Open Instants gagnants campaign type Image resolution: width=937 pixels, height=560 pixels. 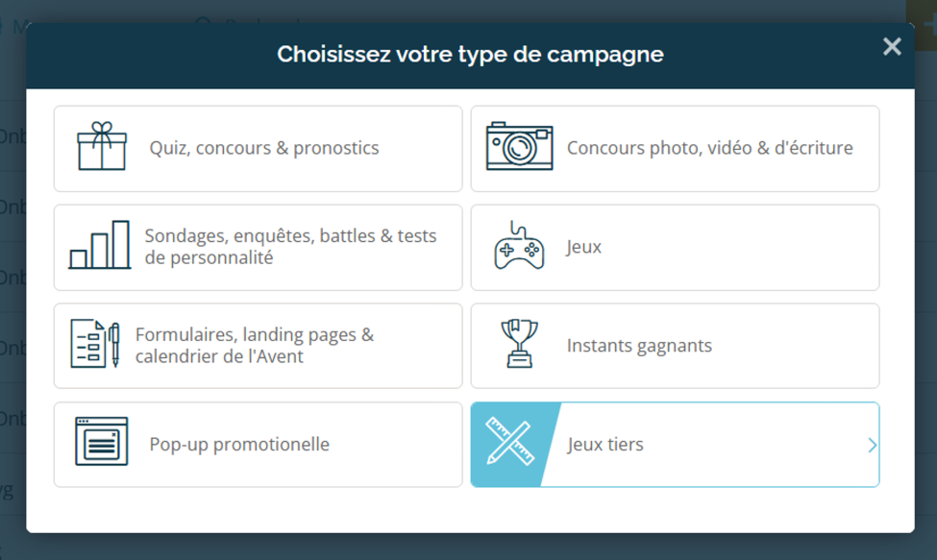click(x=673, y=346)
